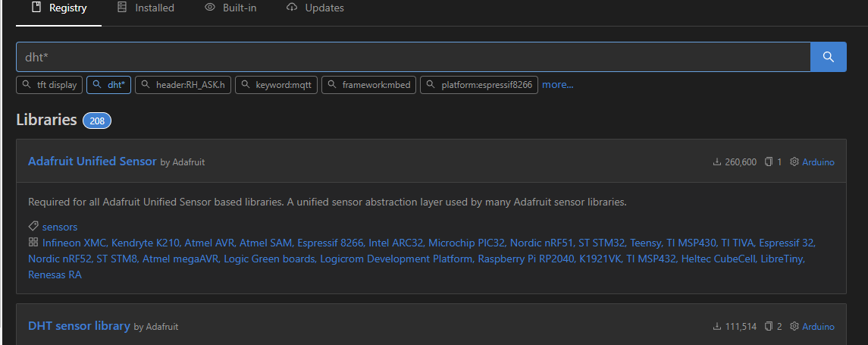This screenshot has height=345, width=868.
Task: Go to the Updates tab
Action: click(x=315, y=8)
